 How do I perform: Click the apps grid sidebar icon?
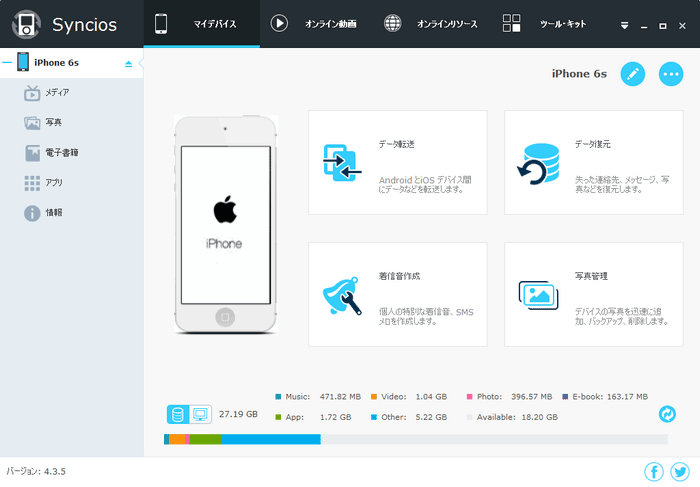32,183
